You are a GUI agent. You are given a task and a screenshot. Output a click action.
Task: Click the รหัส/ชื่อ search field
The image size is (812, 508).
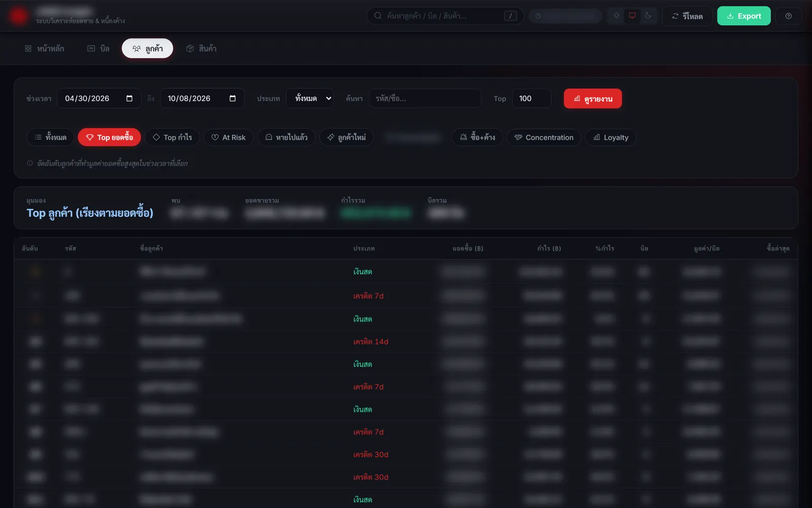pyautogui.click(x=425, y=99)
